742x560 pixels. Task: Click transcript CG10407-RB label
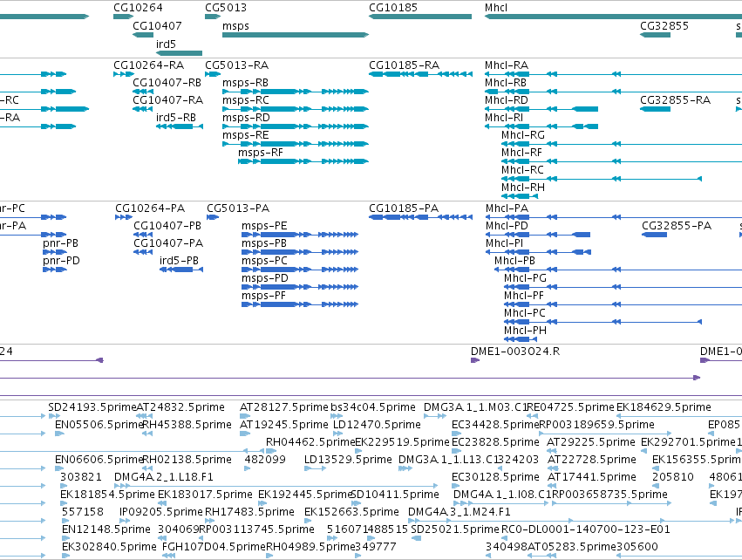[167, 83]
